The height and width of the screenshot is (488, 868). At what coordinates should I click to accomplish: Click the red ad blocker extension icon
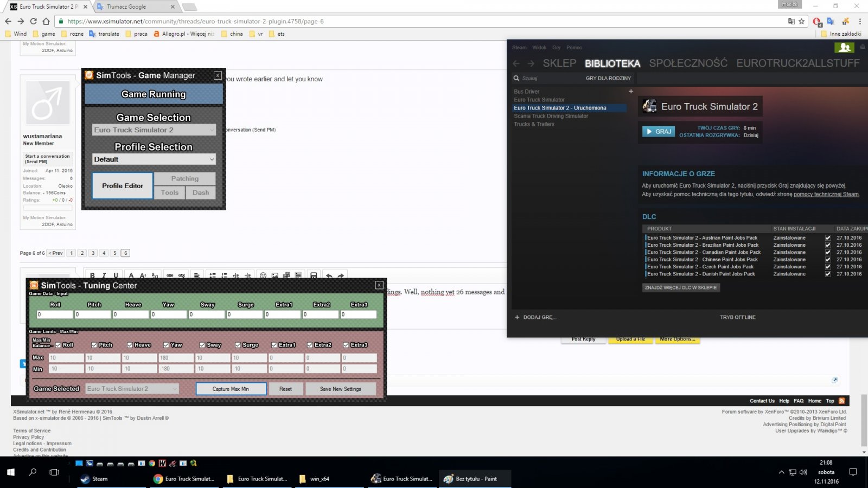click(x=816, y=22)
